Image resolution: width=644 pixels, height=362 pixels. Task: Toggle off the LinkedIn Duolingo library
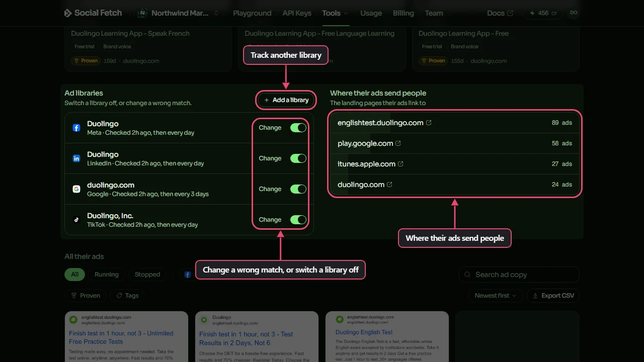(x=298, y=158)
